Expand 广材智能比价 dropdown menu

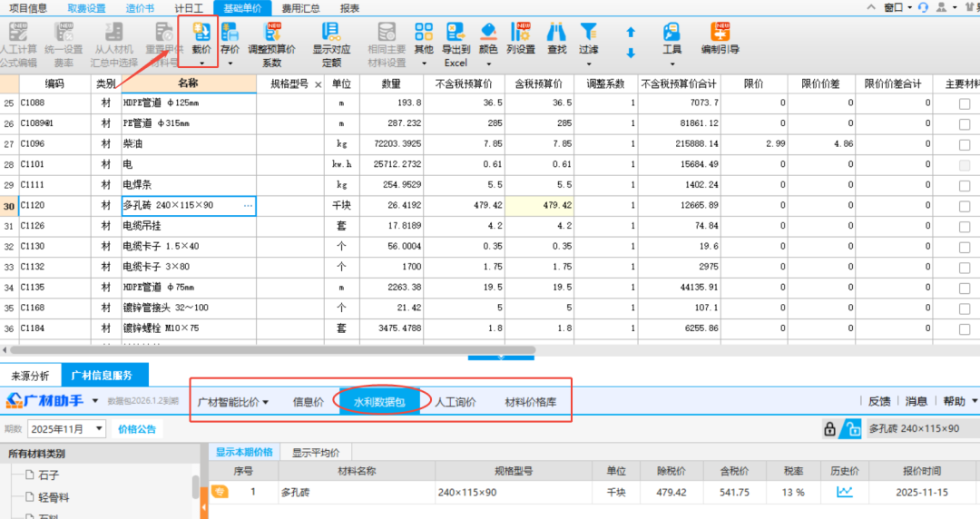[234, 402]
